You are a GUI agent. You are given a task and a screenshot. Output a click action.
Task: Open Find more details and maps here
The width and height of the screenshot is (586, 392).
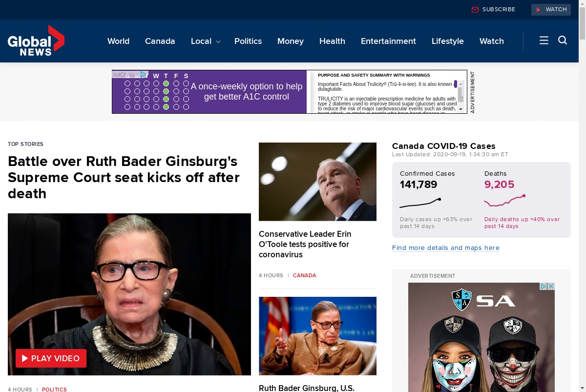coord(446,248)
